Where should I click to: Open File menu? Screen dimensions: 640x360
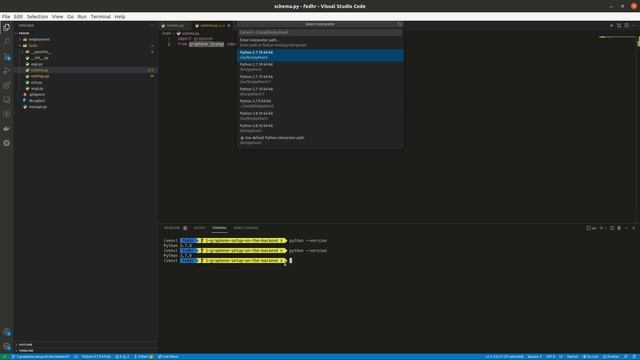(6, 17)
